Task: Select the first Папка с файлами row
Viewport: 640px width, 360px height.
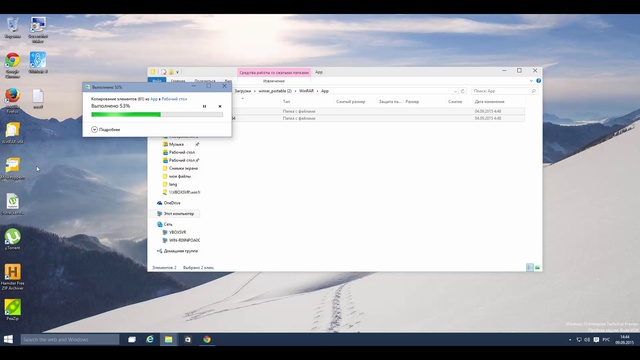Action: click(378, 111)
